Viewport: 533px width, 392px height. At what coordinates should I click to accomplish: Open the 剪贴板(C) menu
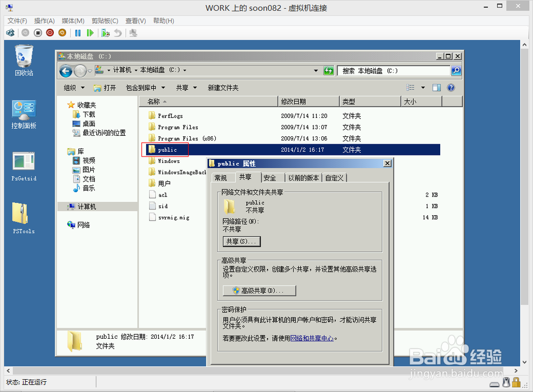pos(104,21)
